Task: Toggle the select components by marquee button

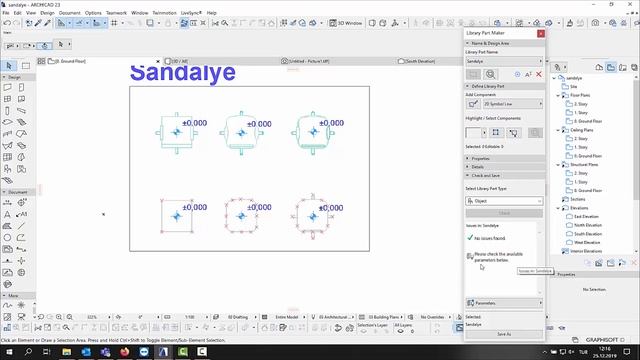Action: pos(513,132)
